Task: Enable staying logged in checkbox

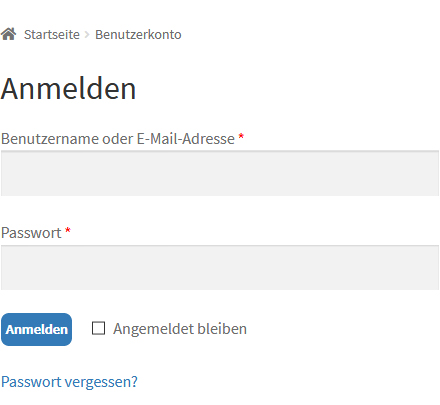Action: pos(98,328)
